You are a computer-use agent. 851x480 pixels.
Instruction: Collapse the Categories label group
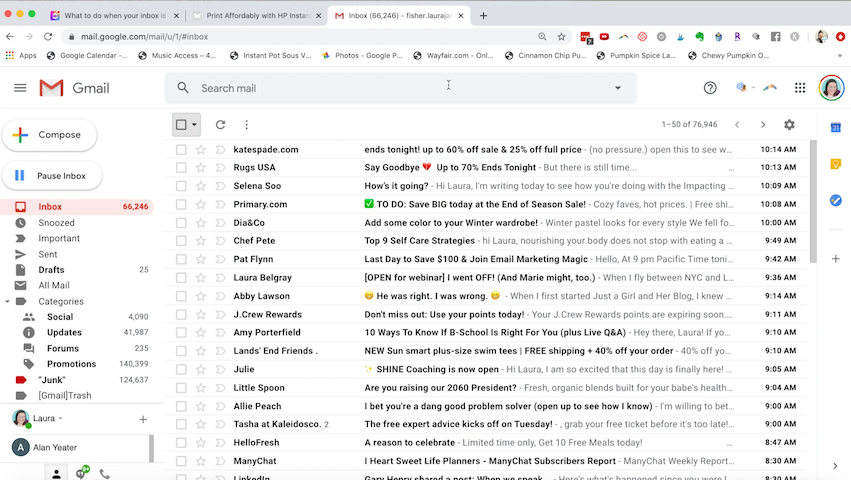point(8,301)
